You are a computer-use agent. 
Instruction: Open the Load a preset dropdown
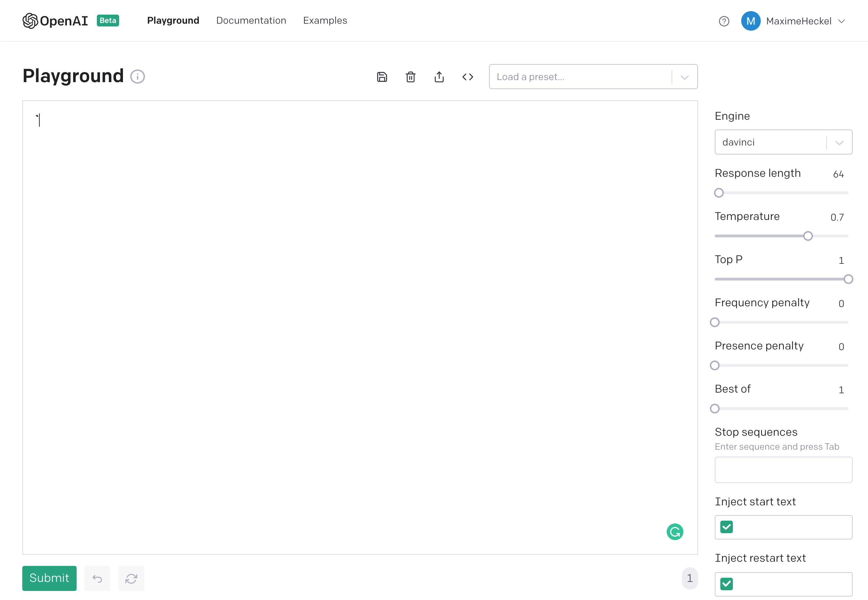tap(593, 77)
